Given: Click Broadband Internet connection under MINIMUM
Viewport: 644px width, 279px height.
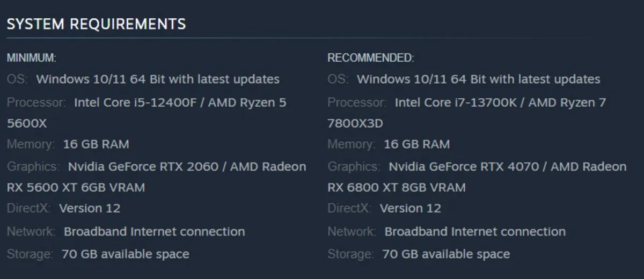Looking at the screenshot, I should tap(154, 232).
